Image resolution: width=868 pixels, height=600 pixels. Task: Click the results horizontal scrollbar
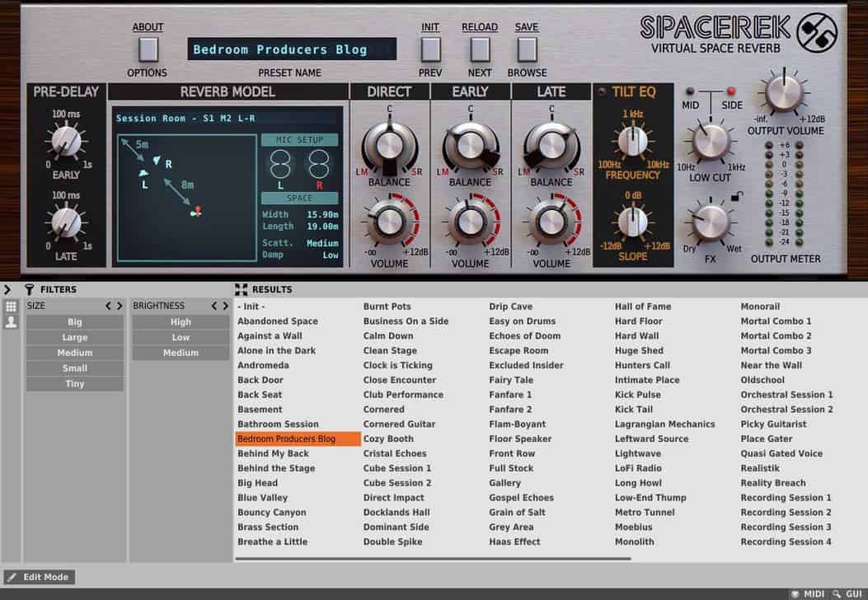click(429, 559)
